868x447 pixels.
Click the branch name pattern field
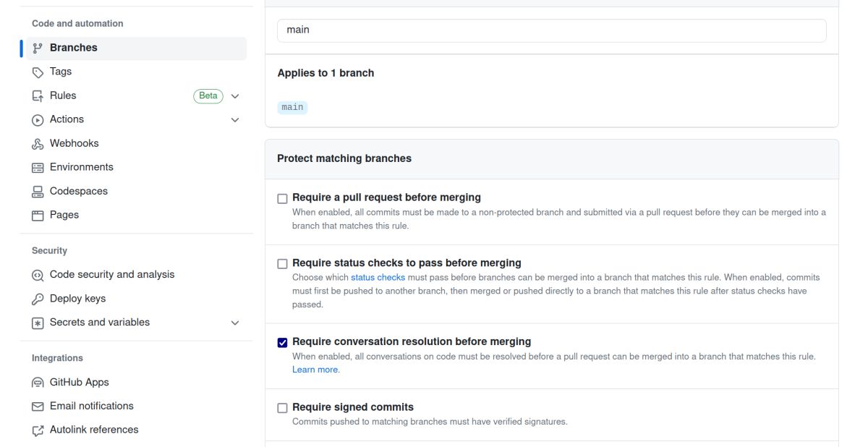[551, 30]
